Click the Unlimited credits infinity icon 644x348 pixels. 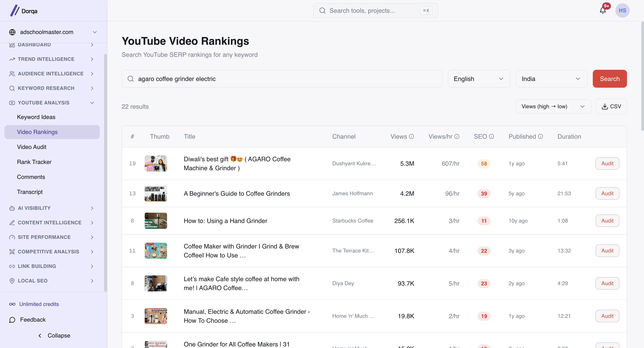[x=12, y=304]
